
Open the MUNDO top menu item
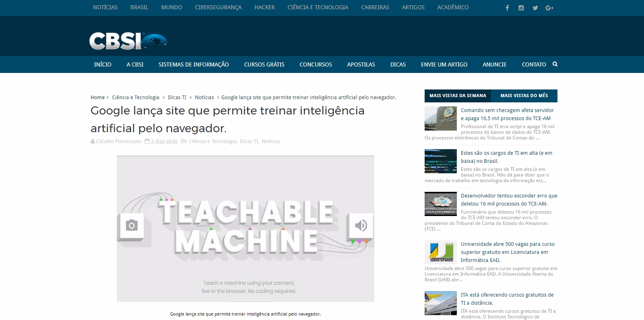172,7
